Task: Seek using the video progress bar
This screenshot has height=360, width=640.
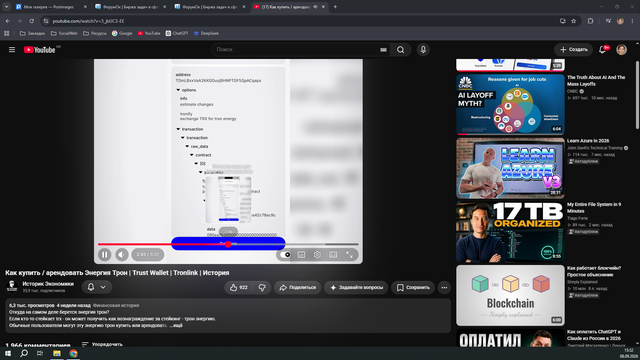Action: click(228, 244)
